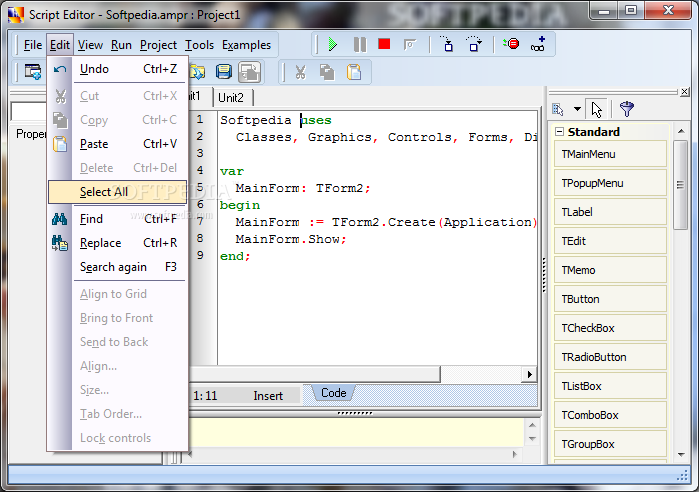This screenshot has width=699, height=492.
Task: Pick the TButton component
Action: click(610, 299)
